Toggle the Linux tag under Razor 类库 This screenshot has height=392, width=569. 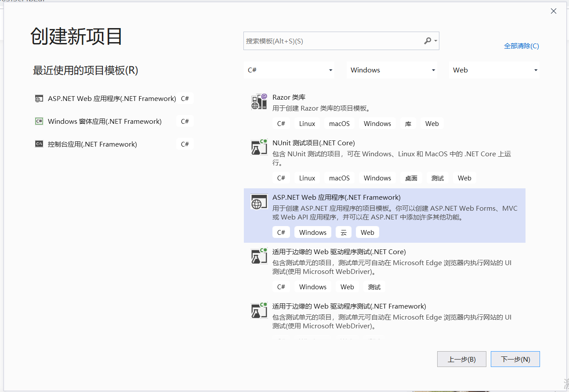pyautogui.click(x=307, y=123)
